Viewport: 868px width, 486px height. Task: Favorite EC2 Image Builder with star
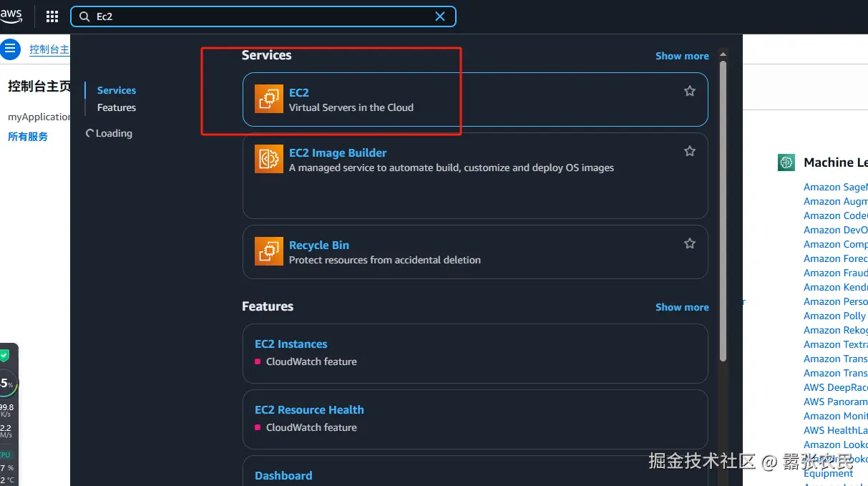(x=690, y=151)
